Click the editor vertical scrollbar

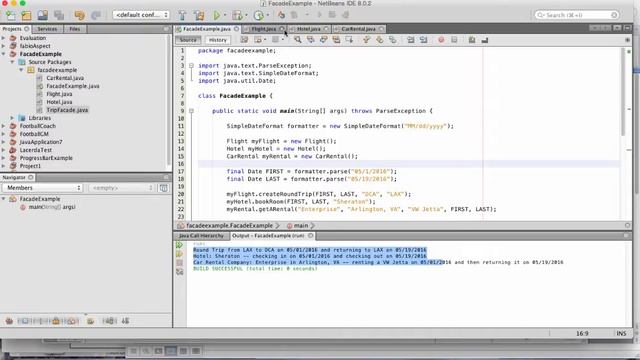pyautogui.click(x=623, y=92)
